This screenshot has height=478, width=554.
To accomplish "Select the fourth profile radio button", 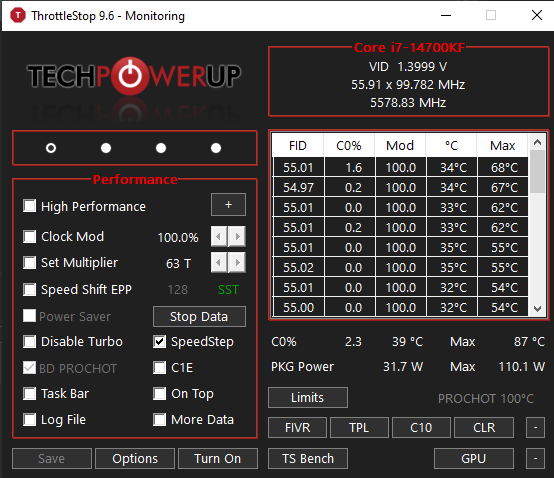I will [216, 148].
